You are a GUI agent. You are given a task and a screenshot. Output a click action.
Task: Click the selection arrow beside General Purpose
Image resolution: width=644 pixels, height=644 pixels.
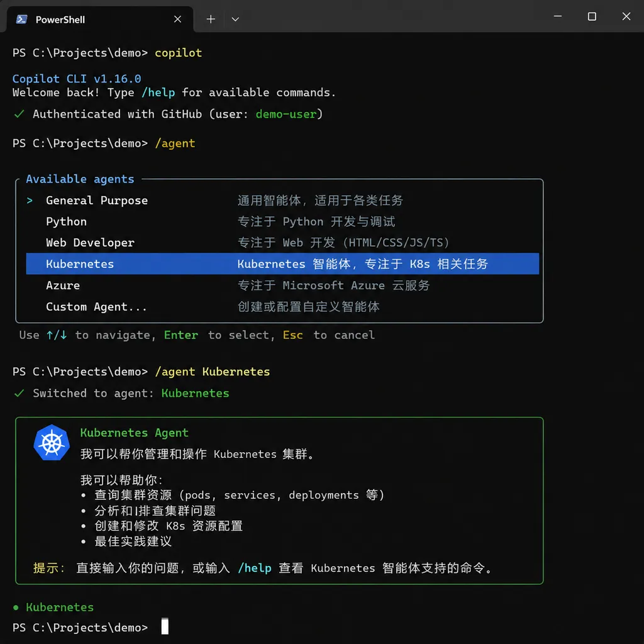coord(30,201)
